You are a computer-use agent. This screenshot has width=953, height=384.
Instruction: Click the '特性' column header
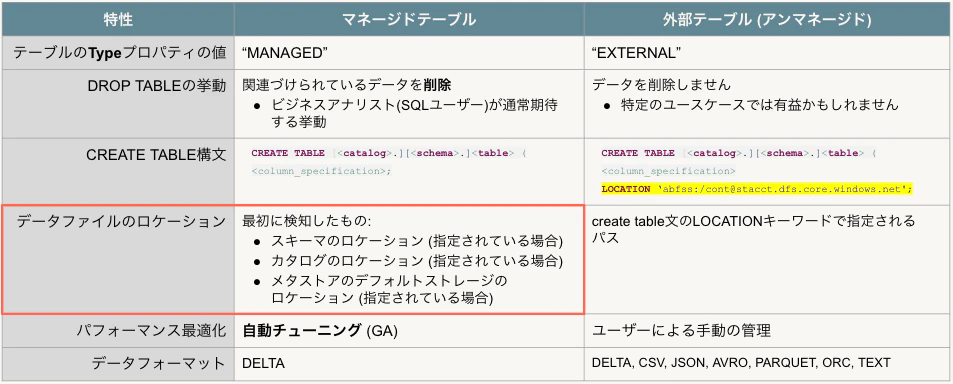click(x=118, y=19)
